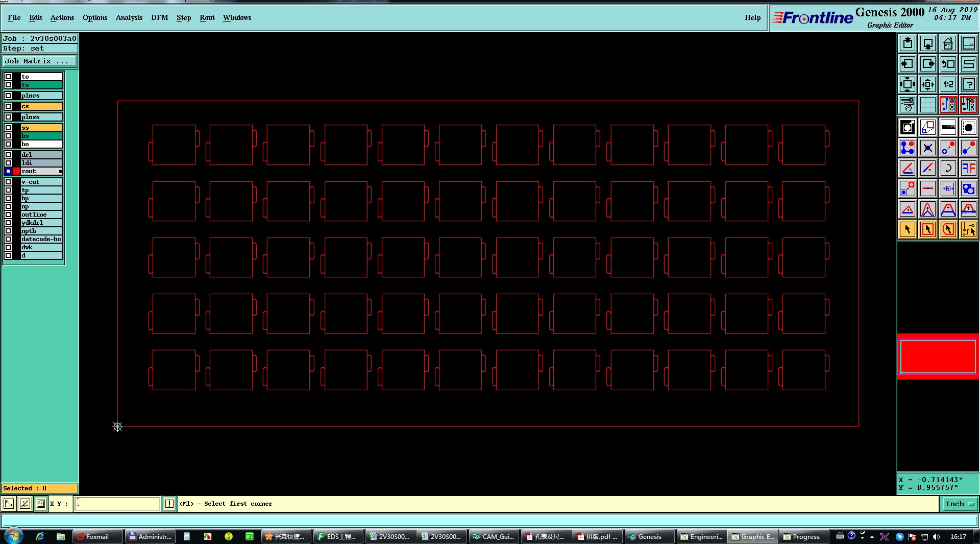Viewport: 980px width, 544px height.
Task: Toggle checkbox for the 'ts' layer
Action: tap(8, 85)
